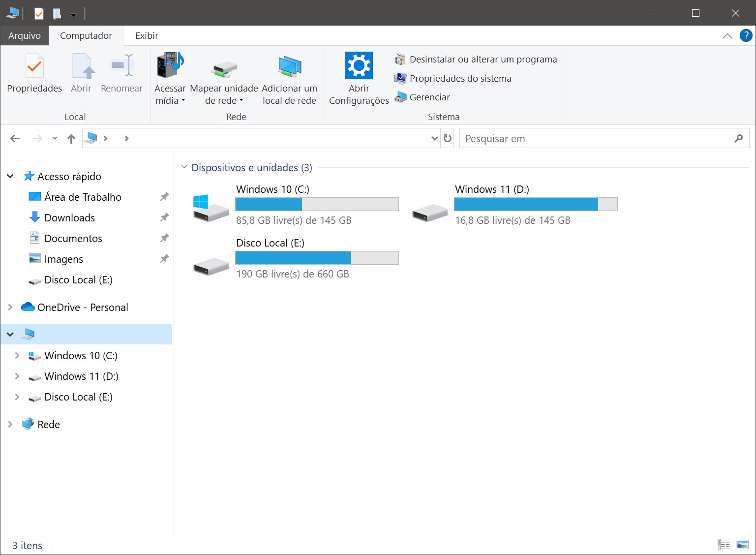Go up one level arrow

click(x=71, y=139)
